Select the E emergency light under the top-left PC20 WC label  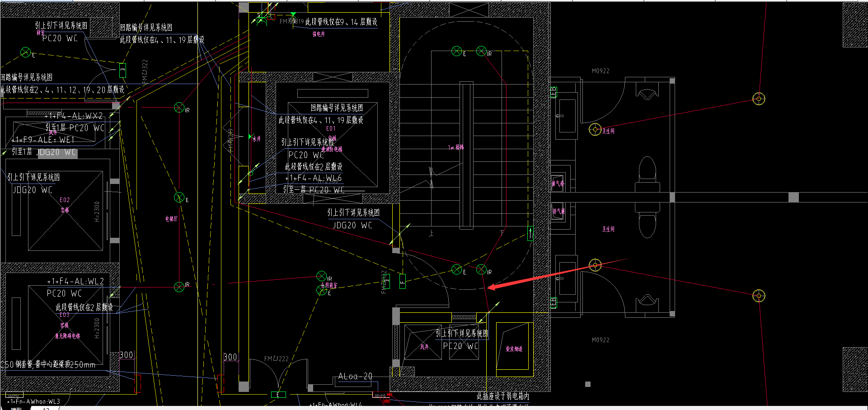[x=26, y=52]
